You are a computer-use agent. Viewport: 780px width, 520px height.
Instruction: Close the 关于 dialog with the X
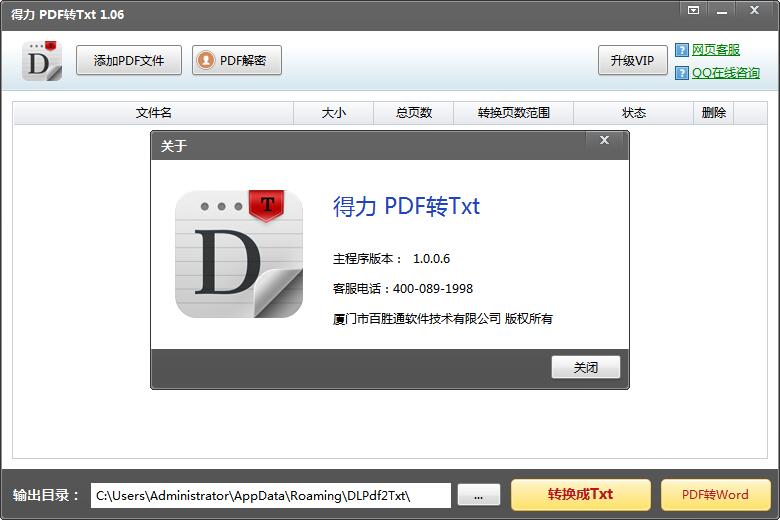pyautogui.click(x=604, y=140)
